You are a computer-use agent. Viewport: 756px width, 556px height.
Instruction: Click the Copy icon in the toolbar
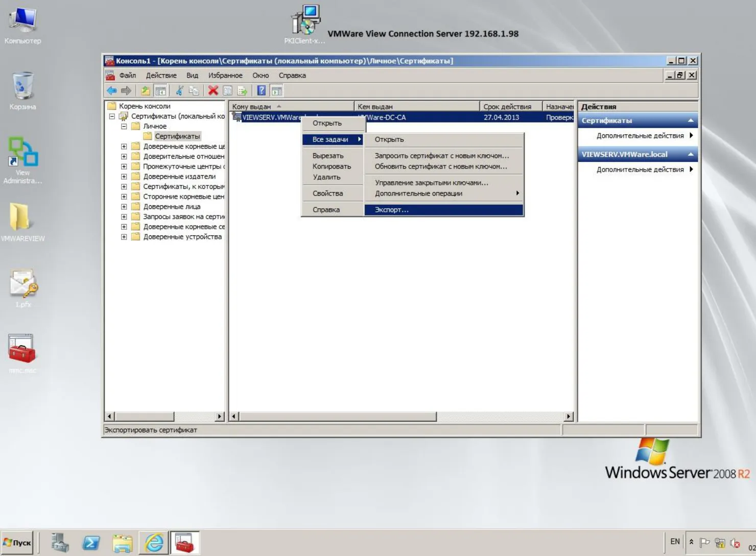coord(194,91)
